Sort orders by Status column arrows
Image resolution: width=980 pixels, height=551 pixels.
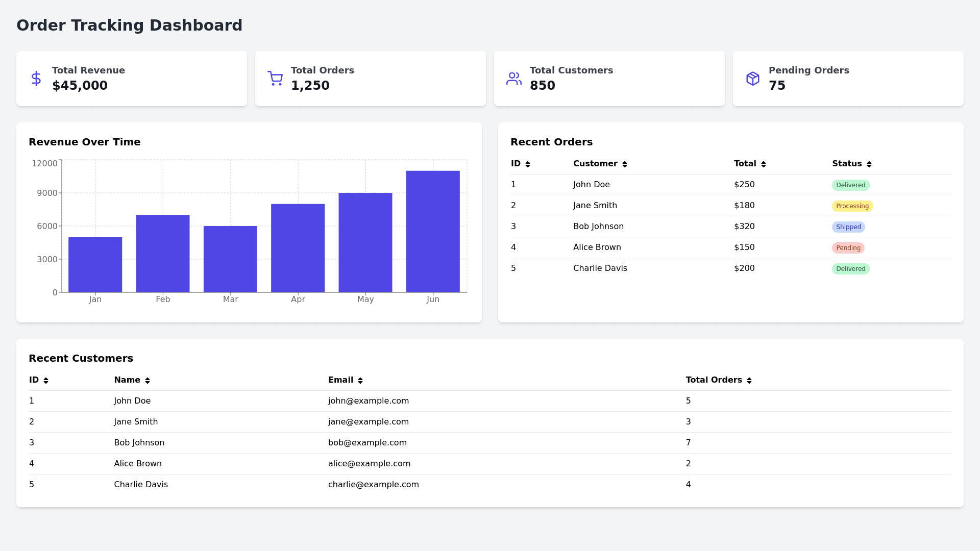pos(869,164)
